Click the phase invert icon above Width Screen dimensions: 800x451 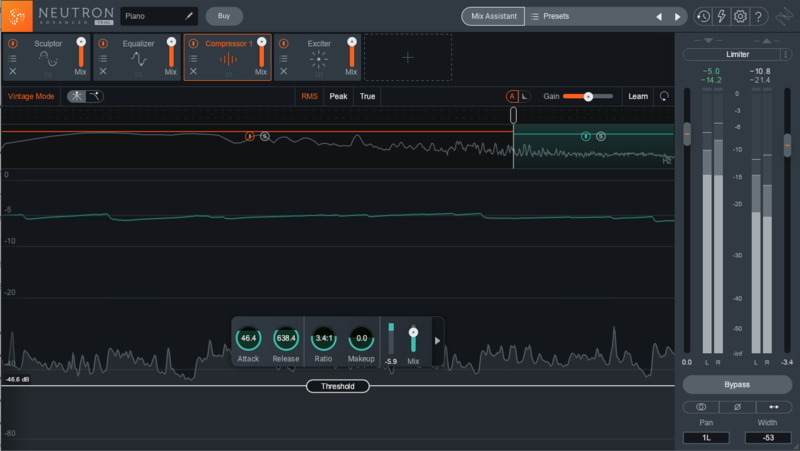coord(737,407)
